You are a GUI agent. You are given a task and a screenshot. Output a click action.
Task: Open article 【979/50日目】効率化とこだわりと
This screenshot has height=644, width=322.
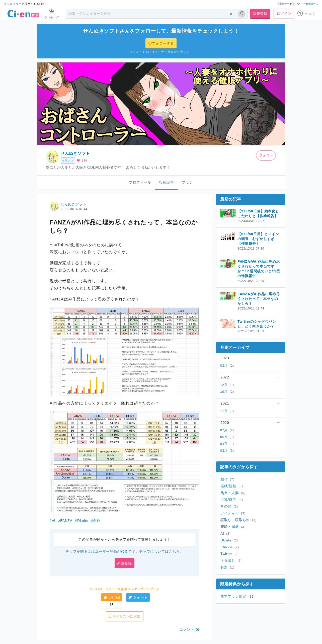pyautogui.click(x=258, y=213)
